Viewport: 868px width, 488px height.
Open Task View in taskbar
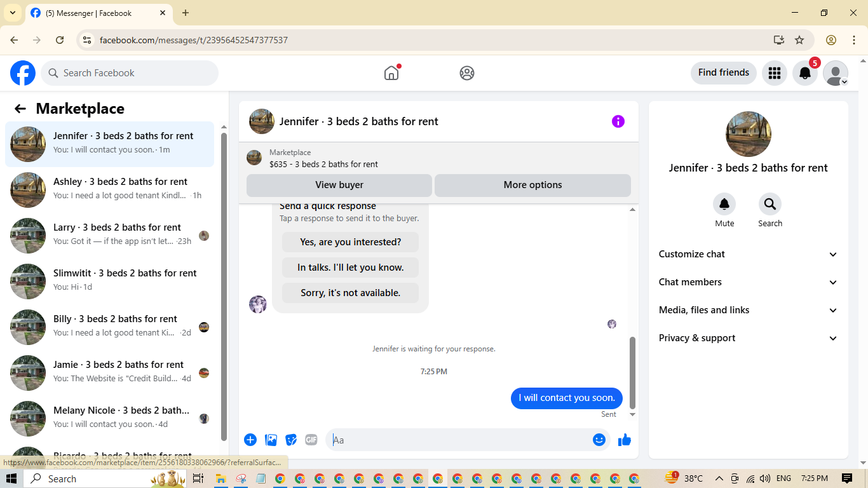click(198, 478)
